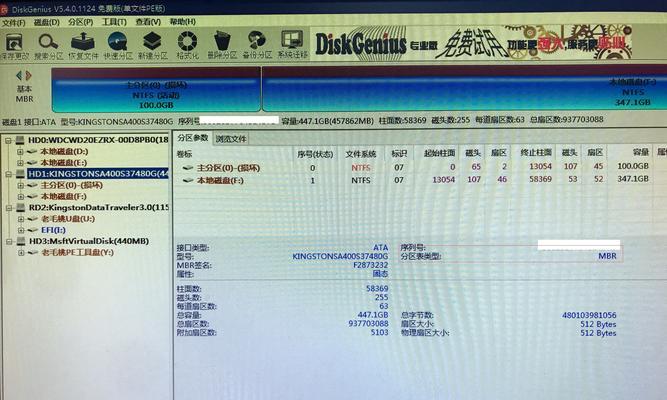Expand the 主分区(0)-(损坏) tree node

(x=20, y=186)
